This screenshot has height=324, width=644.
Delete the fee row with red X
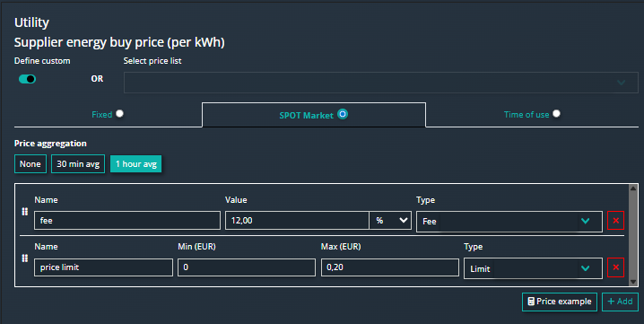[615, 221]
